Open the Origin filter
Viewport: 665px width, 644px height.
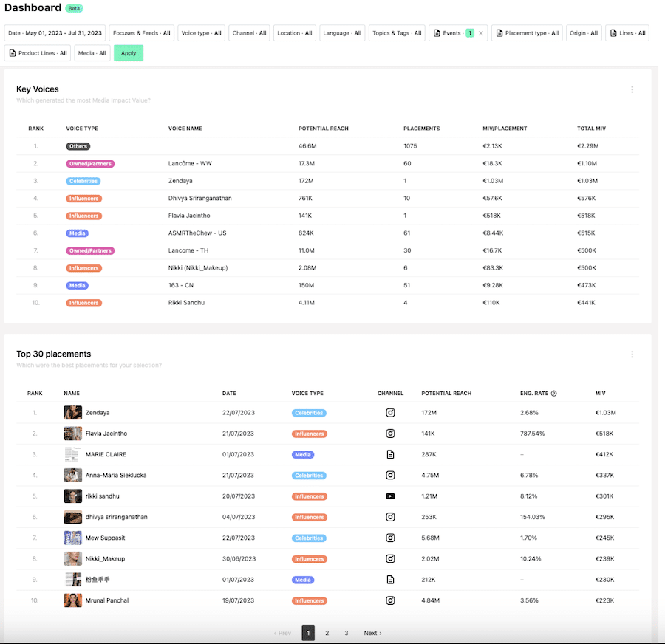point(584,33)
